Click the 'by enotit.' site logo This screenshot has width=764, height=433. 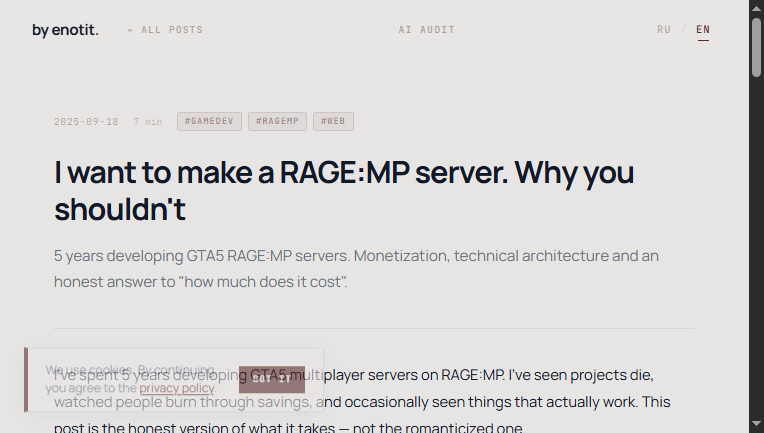click(x=65, y=30)
